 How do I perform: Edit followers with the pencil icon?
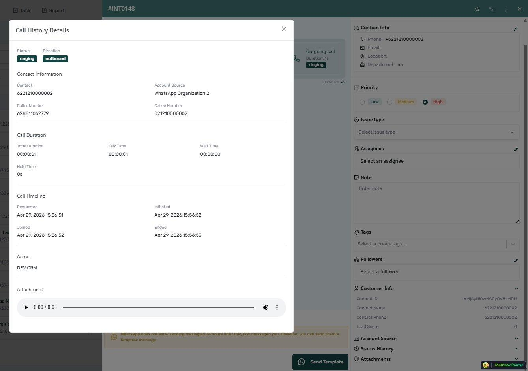click(x=516, y=260)
